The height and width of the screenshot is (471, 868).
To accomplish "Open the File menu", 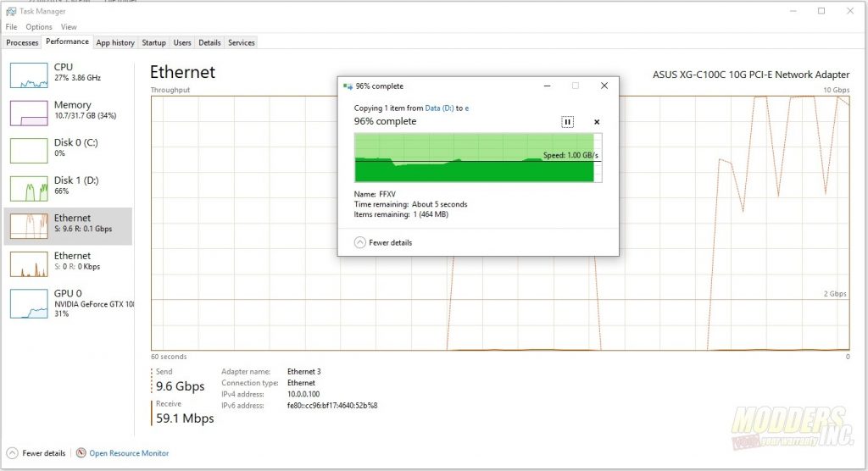I will tap(12, 26).
